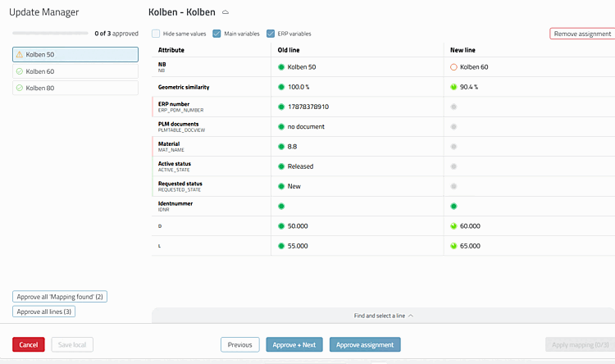Click the grey dot in PLM documents new line

point(453,127)
